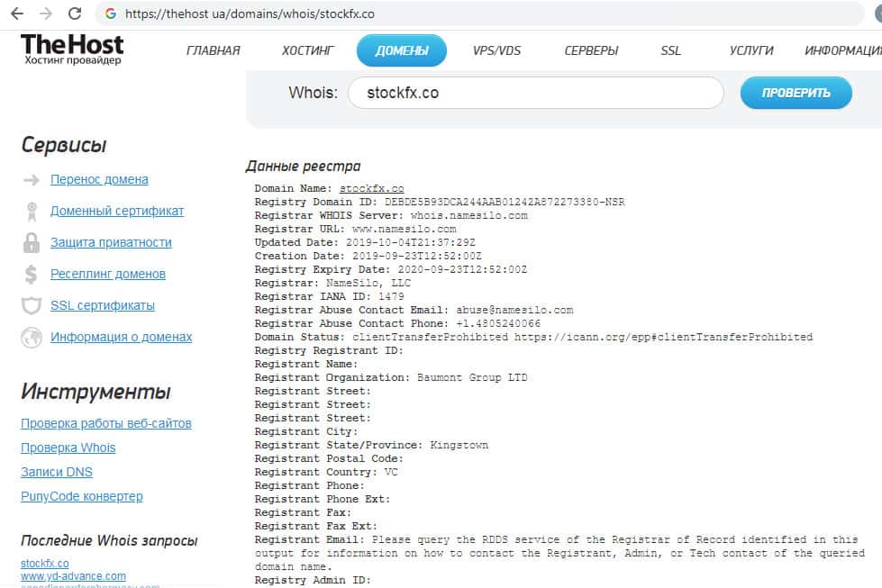Click the shield icon for SSL certificates
The width and height of the screenshot is (882, 588).
click(32, 306)
